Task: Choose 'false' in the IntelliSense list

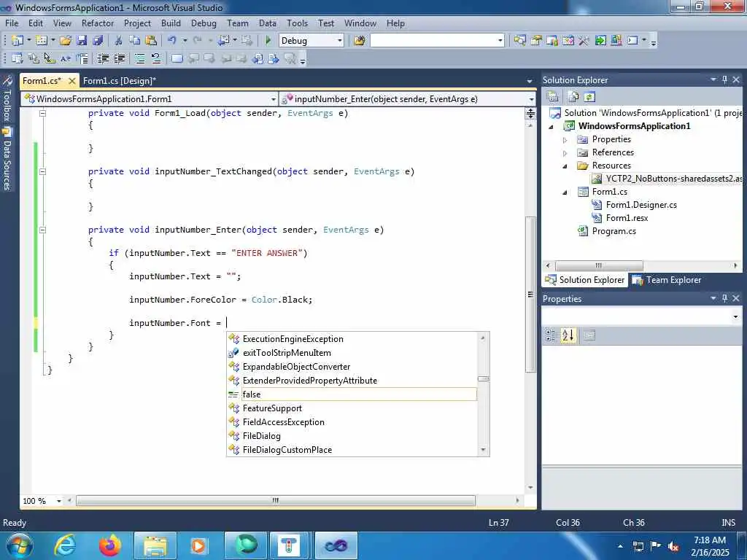Action: coord(352,394)
